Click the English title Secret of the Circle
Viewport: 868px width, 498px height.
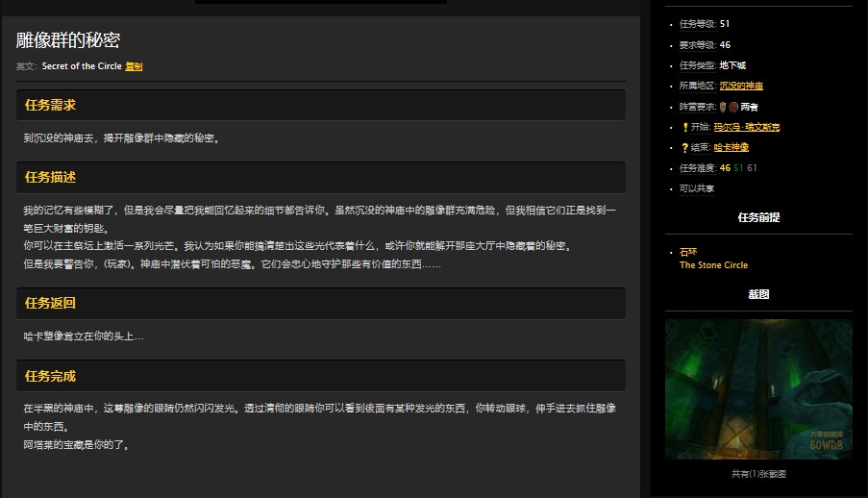point(82,66)
